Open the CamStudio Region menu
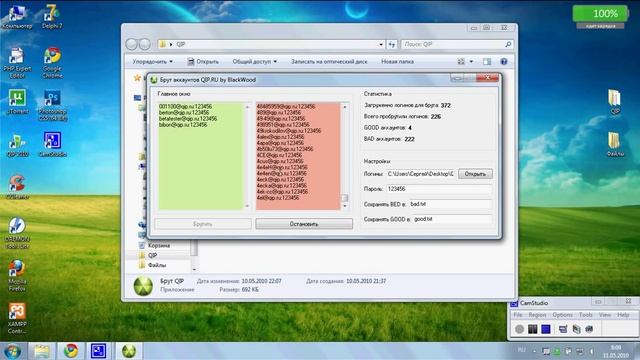 [537, 315]
